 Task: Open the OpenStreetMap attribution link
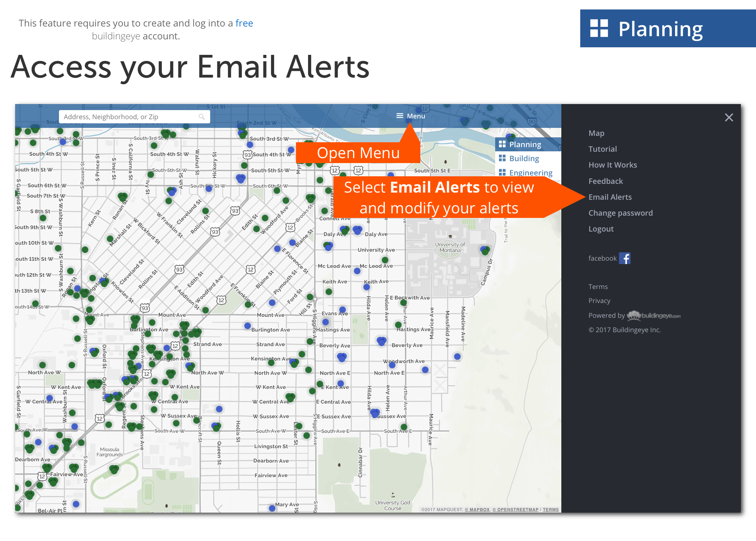(515, 510)
